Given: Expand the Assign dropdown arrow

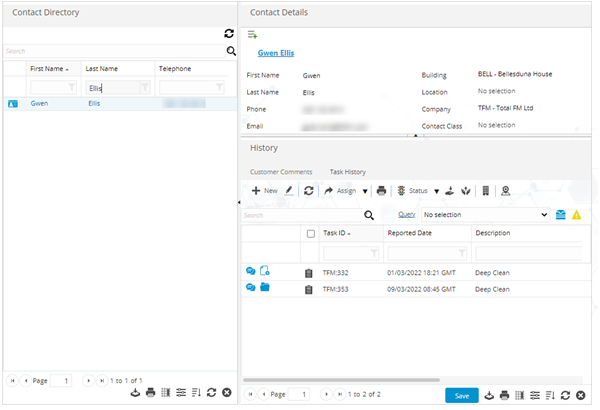Looking at the screenshot, I should (x=365, y=190).
